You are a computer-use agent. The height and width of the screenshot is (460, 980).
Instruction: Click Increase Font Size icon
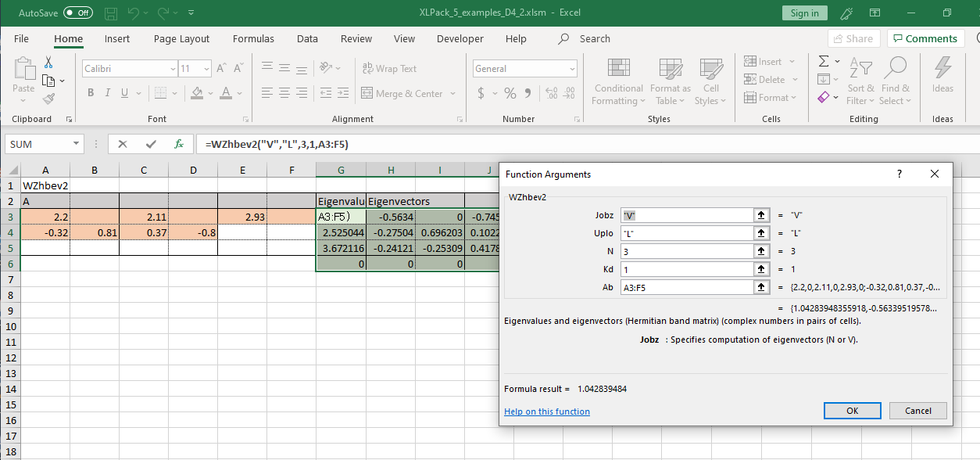(221, 69)
